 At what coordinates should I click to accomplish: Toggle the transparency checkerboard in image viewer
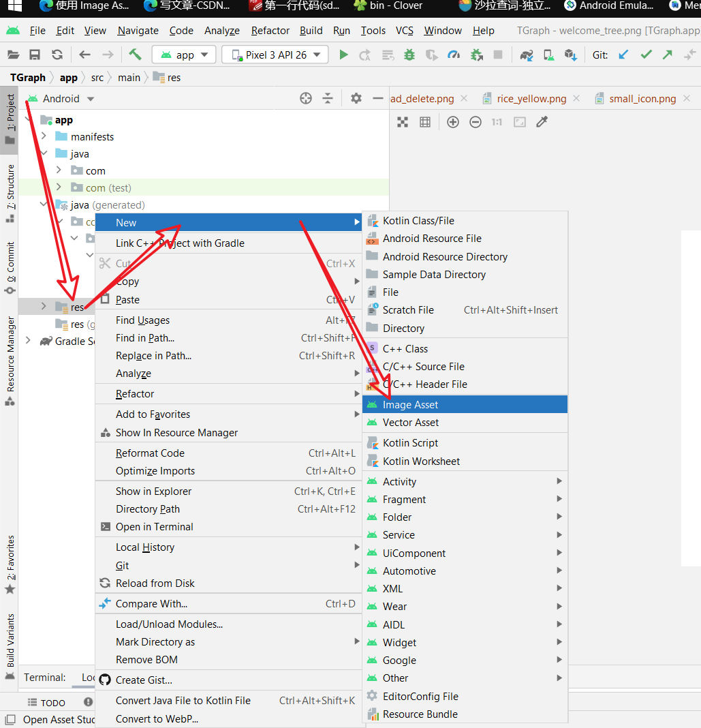403,121
